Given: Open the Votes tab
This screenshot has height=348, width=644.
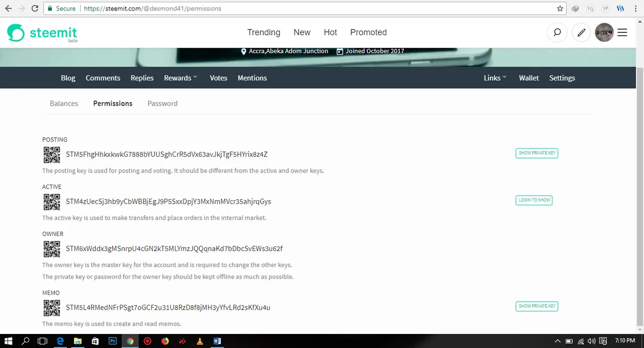Looking at the screenshot, I should click(x=218, y=78).
